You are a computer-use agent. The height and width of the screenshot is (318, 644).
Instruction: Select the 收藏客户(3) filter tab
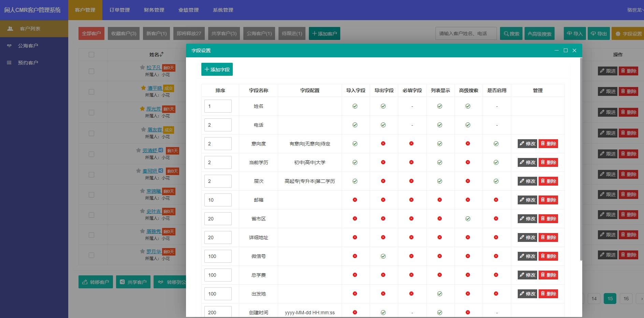124,33
